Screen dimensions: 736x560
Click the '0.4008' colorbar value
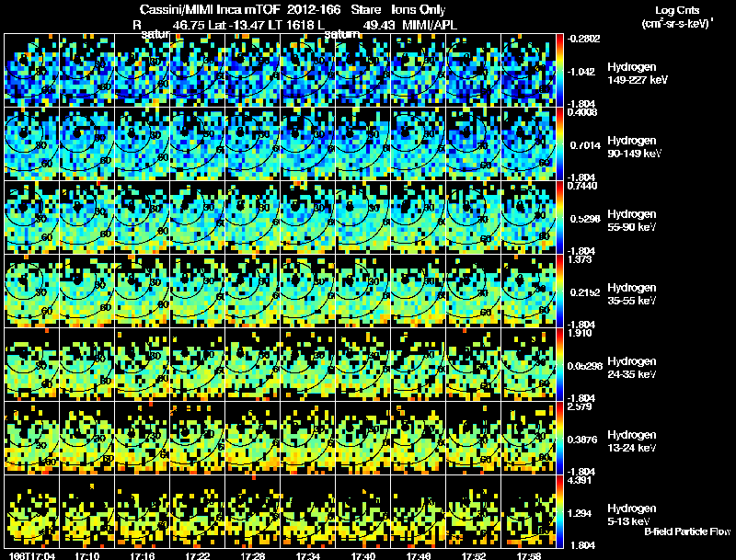(x=582, y=112)
